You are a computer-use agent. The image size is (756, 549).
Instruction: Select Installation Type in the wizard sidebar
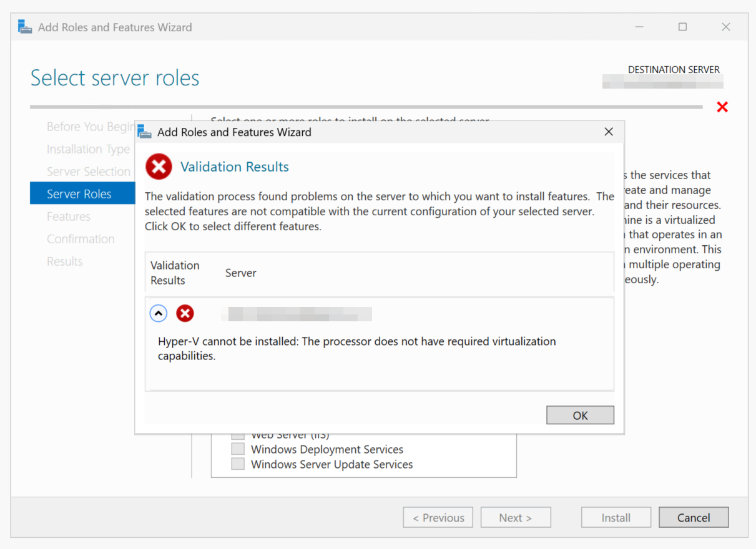point(88,149)
